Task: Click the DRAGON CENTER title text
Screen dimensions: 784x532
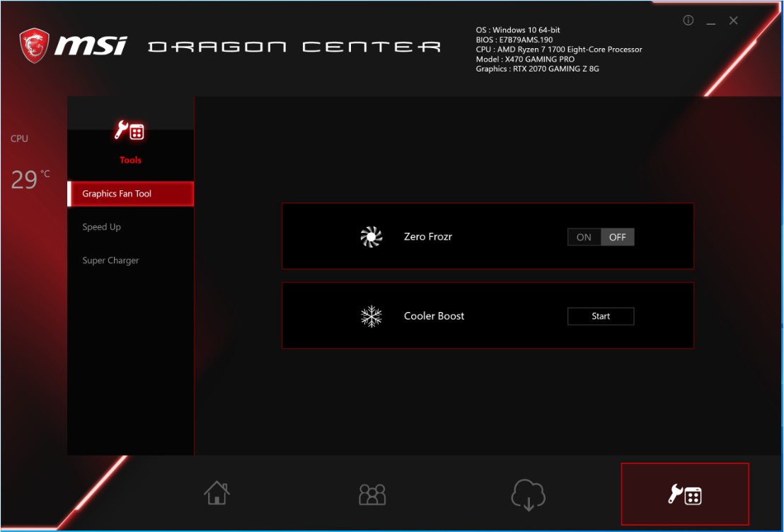Action: (294, 47)
